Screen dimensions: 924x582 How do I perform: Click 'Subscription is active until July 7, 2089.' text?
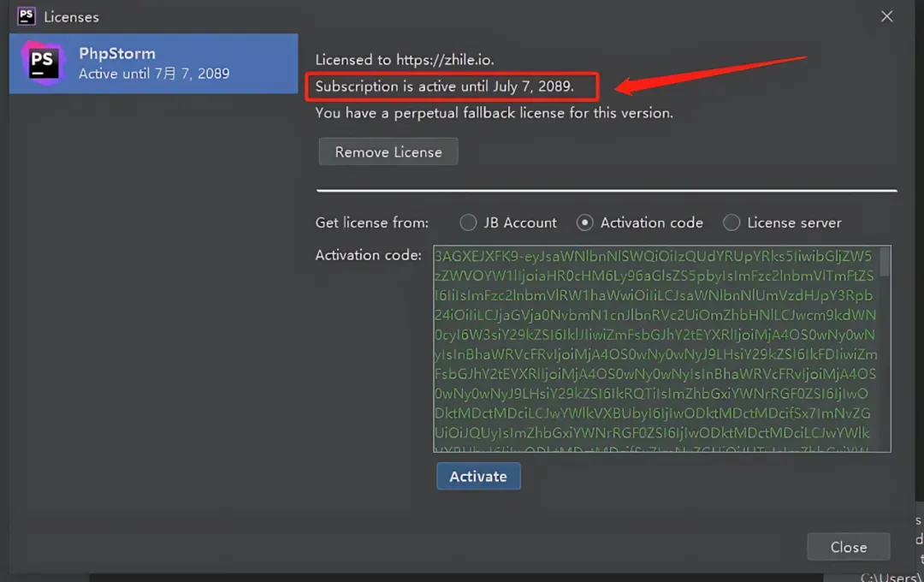[x=444, y=86]
